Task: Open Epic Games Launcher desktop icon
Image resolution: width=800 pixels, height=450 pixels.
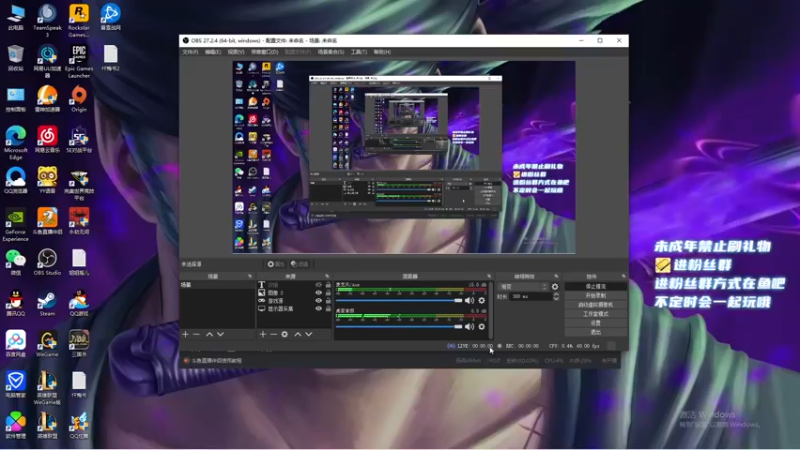Action: (79, 61)
